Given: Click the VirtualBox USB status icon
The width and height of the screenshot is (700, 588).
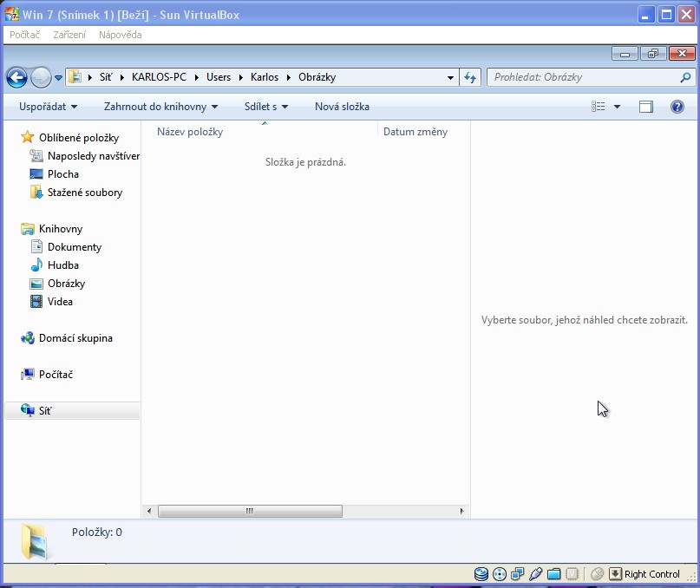Looking at the screenshot, I should coord(536,574).
